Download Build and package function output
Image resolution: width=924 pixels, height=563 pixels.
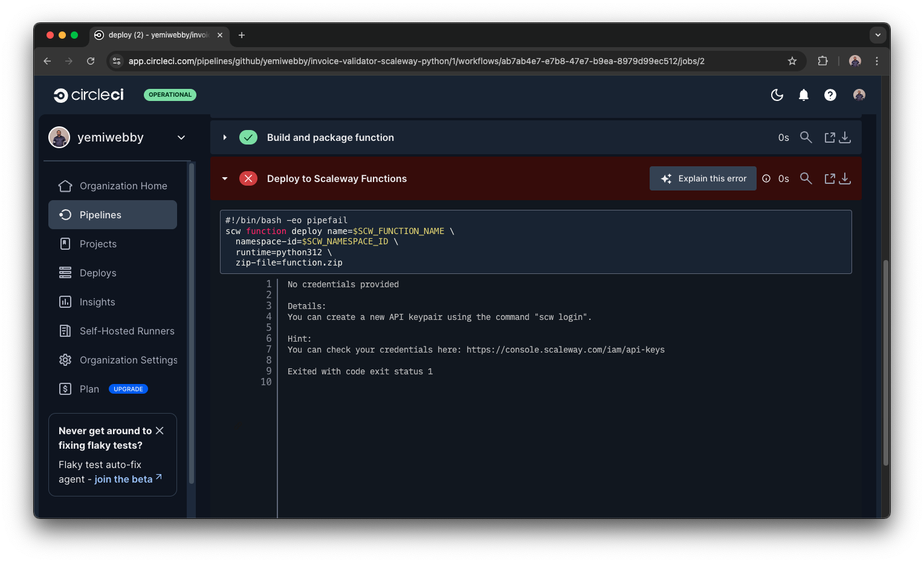point(845,137)
